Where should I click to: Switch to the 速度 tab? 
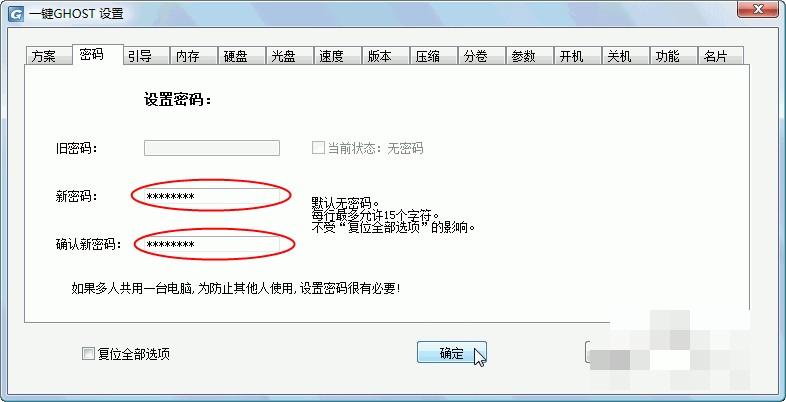coord(337,56)
